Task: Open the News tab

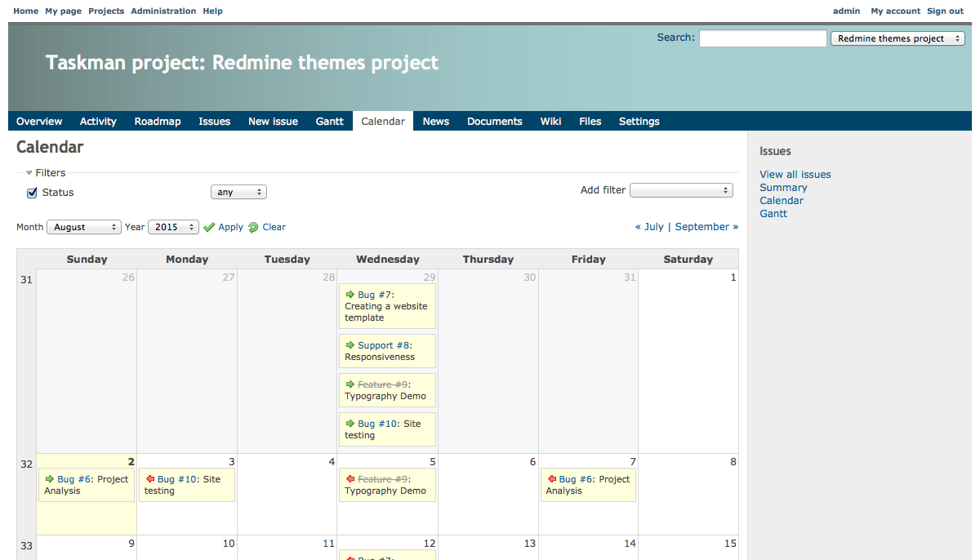Action: pyautogui.click(x=436, y=121)
